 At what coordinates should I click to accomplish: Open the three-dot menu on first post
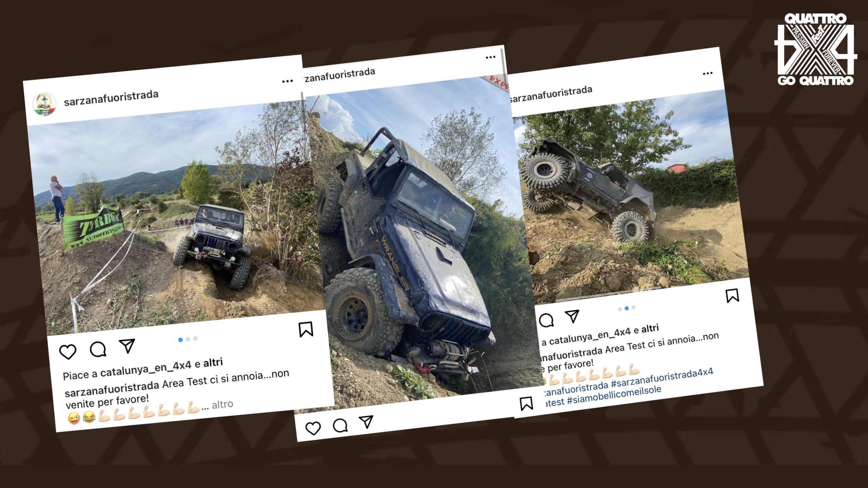tap(287, 81)
